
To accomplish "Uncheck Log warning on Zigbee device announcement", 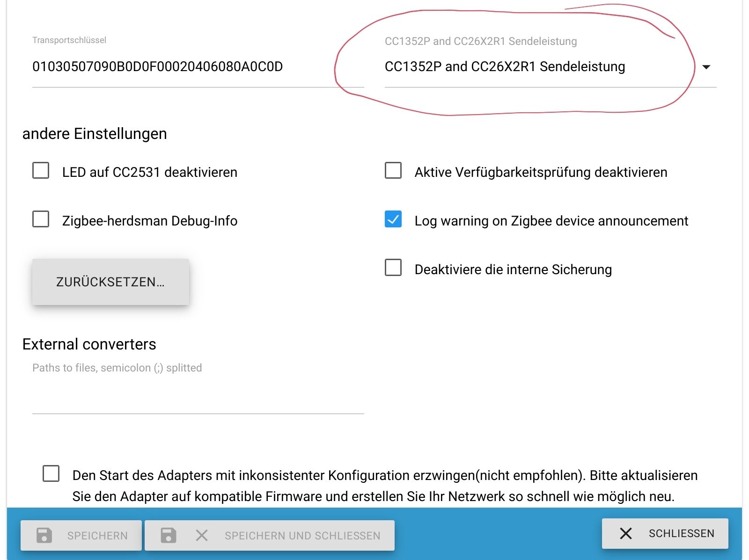I will pos(393,219).
